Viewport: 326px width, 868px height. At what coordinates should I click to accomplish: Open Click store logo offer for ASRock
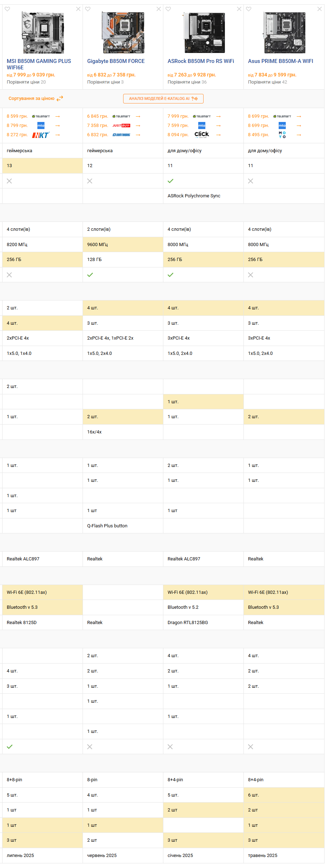(202, 134)
